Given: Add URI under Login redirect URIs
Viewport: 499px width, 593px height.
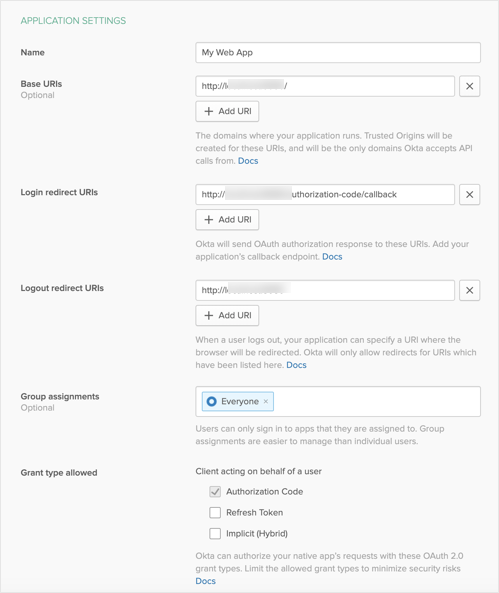Looking at the screenshot, I should click(x=227, y=220).
